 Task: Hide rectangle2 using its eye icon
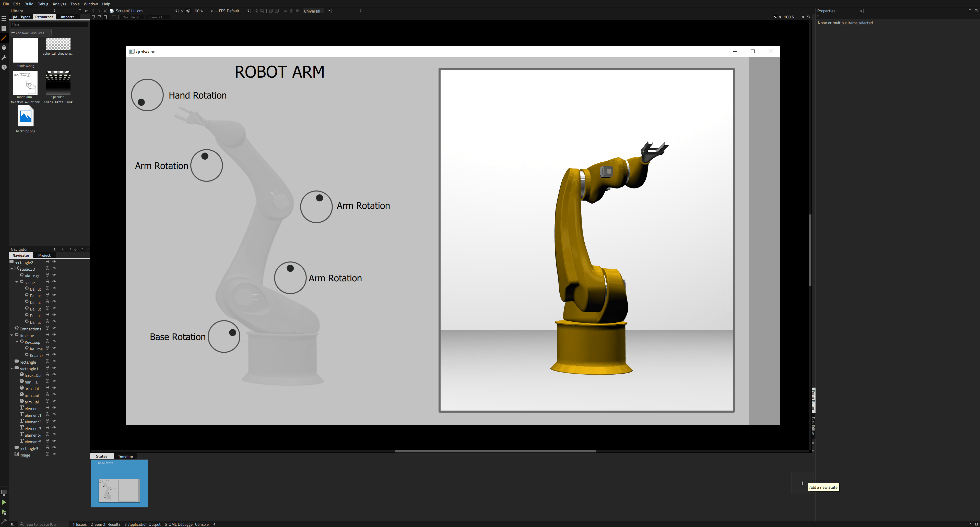pyautogui.click(x=54, y=262)
